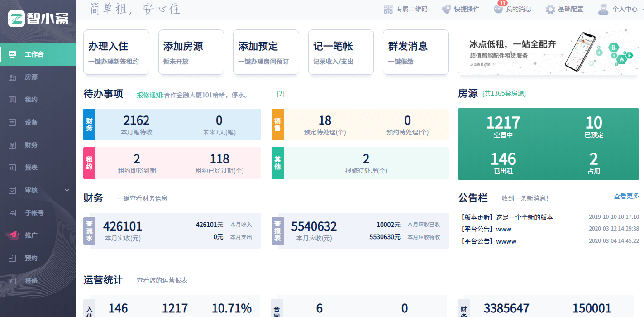Click the 子帐号 sidebar icon
The width and height of the screenshot is (644, 317).
coord(13,213)
